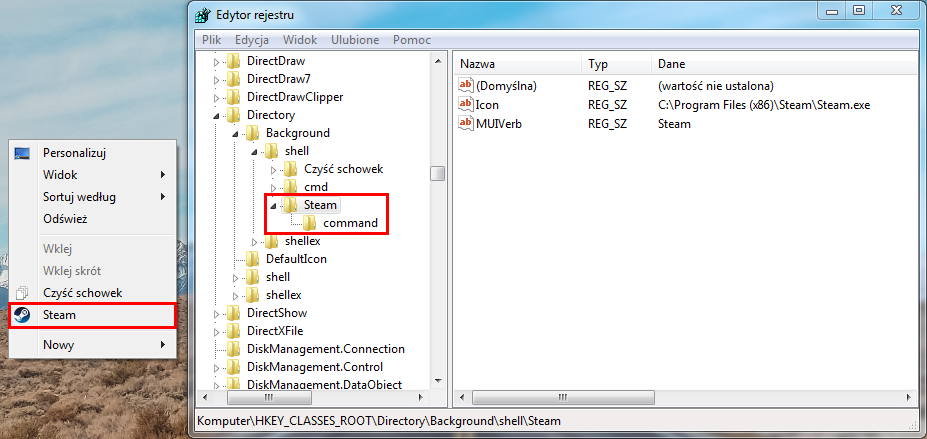Select the "C:\Program Files (x86)\Steam\Steam.exe" data cell
The height and width of the screenshot is (439, 927).
click(764, 105)
